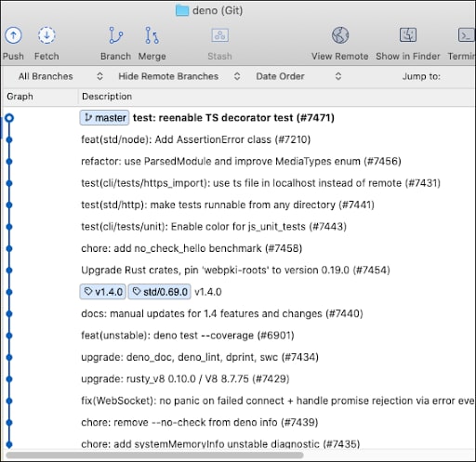Open the All Branches dropdown
476x462 pixels.
[x=60, y=76]
